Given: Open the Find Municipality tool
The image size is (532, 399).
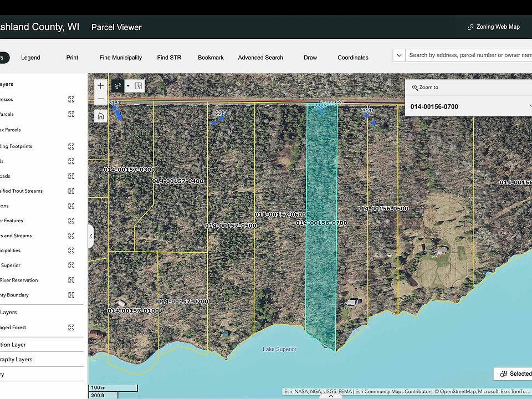Looking at the screenshot, I should 121,58.
